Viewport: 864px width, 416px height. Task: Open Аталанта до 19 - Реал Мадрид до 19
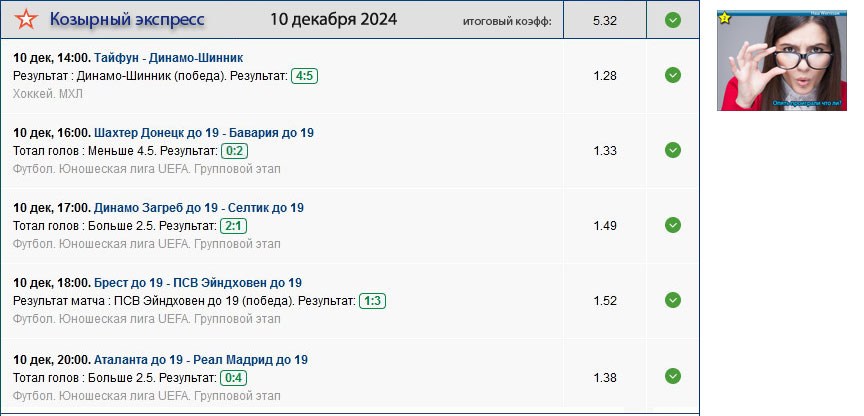201,360
